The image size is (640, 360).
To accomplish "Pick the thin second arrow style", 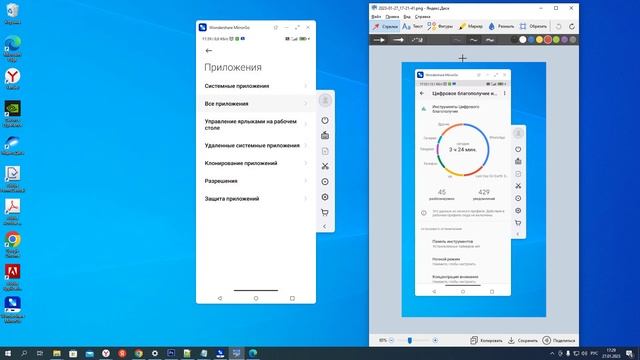I will [x=398, y=40].
